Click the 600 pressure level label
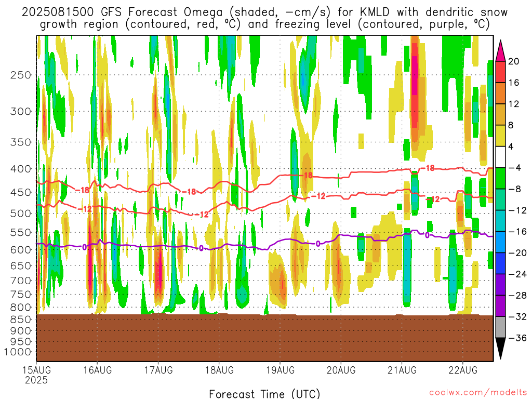 [21, 250]
